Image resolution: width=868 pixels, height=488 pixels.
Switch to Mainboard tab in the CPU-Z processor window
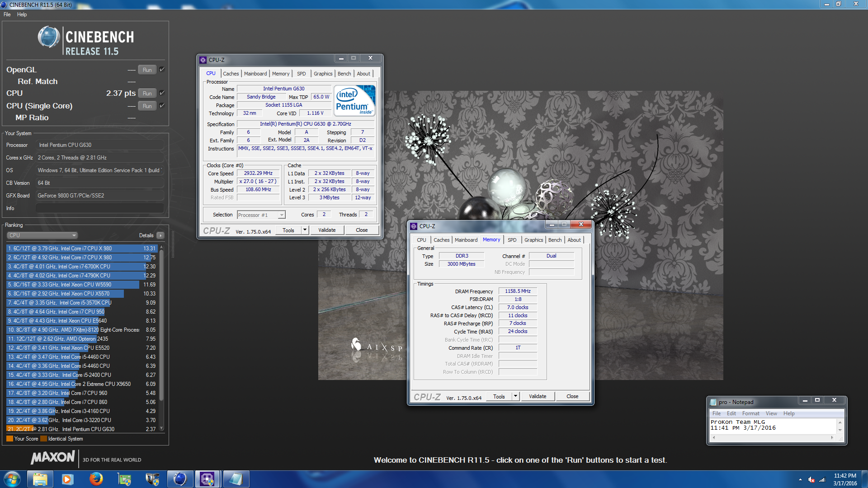[x=255, y=74]
